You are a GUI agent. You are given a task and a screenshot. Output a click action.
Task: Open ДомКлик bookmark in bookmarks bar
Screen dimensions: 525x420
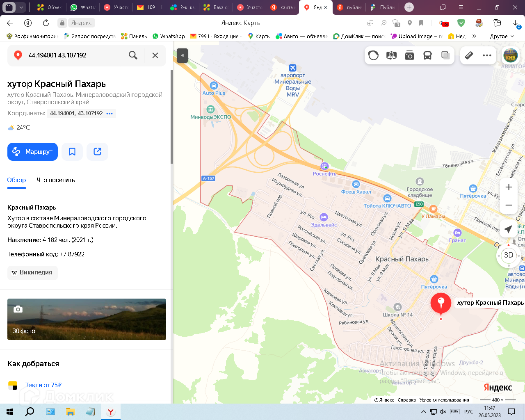[359, 36]
